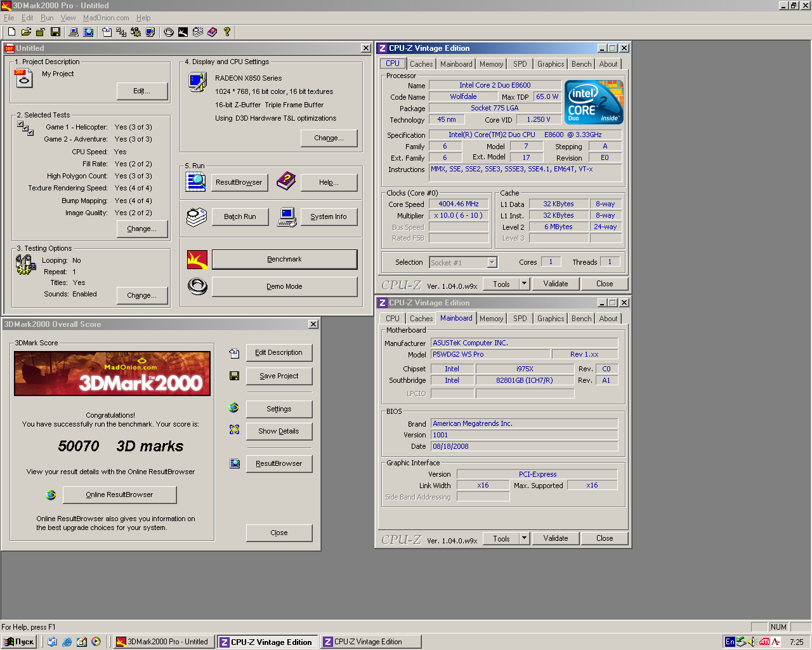Open the MadOnion.com menu
The image size is (812, 650).
pos(106,18)
